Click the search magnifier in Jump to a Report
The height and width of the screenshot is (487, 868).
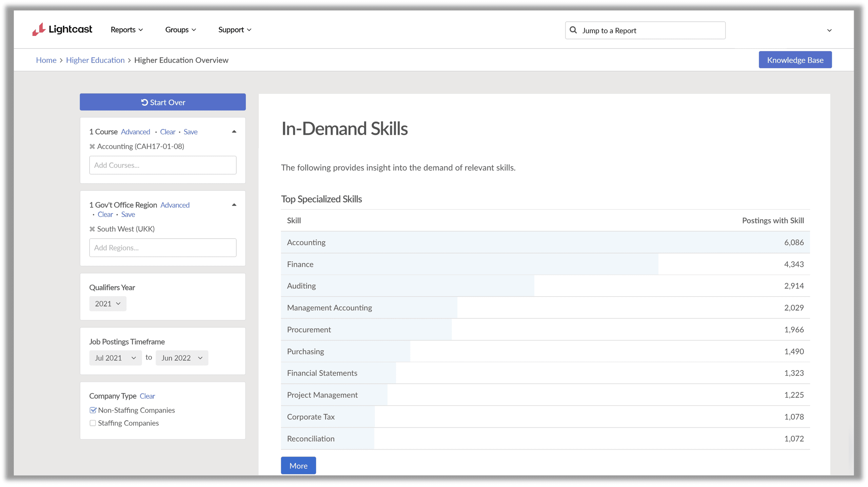point(573,30)
